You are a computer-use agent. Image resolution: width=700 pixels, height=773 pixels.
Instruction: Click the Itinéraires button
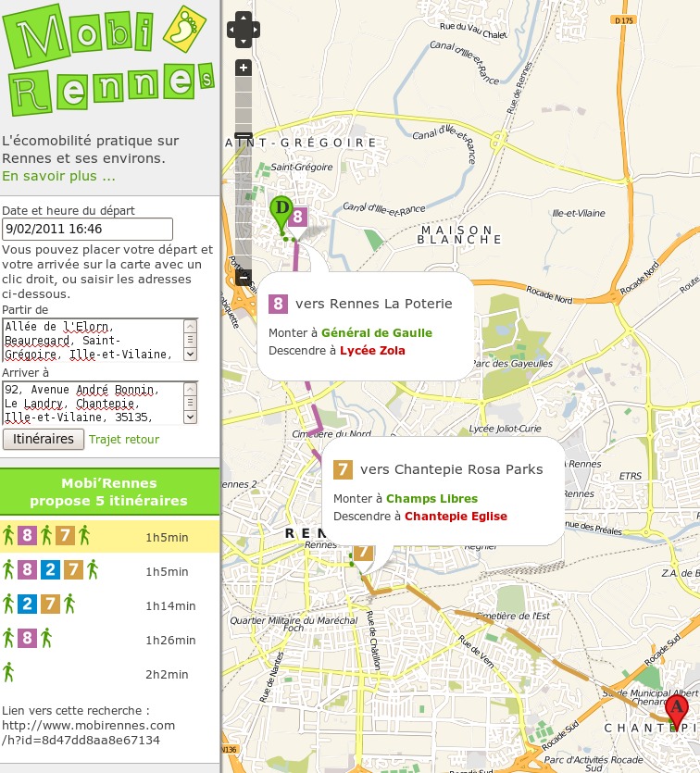(44, 439)
